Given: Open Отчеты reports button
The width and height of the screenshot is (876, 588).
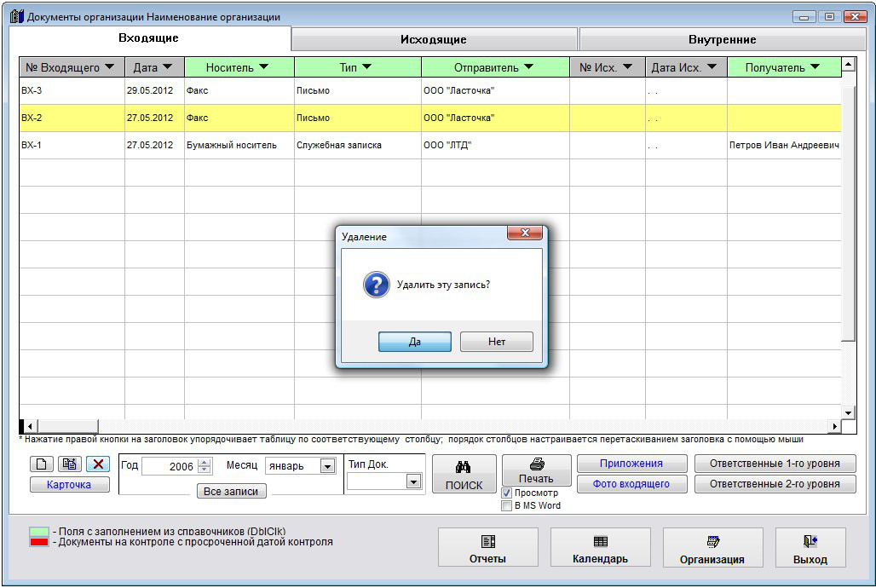Looking at the screenshot, I should (x=487, y=547).
